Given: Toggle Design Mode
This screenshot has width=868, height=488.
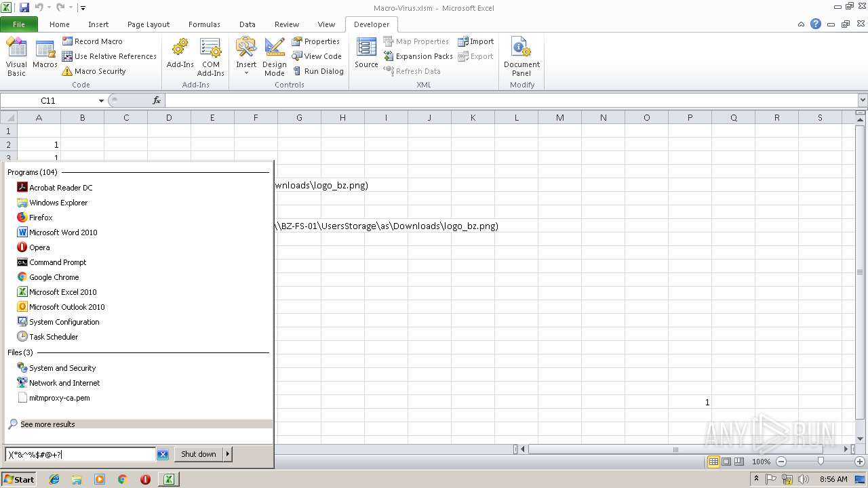Looking at the screenshot, I should [275, 57].
